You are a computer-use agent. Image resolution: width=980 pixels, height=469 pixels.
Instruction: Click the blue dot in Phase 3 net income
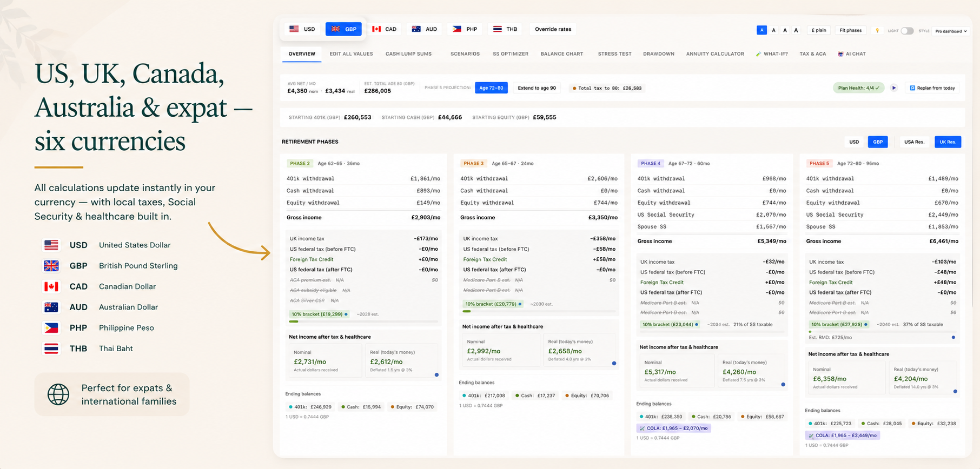pos(614,363)
